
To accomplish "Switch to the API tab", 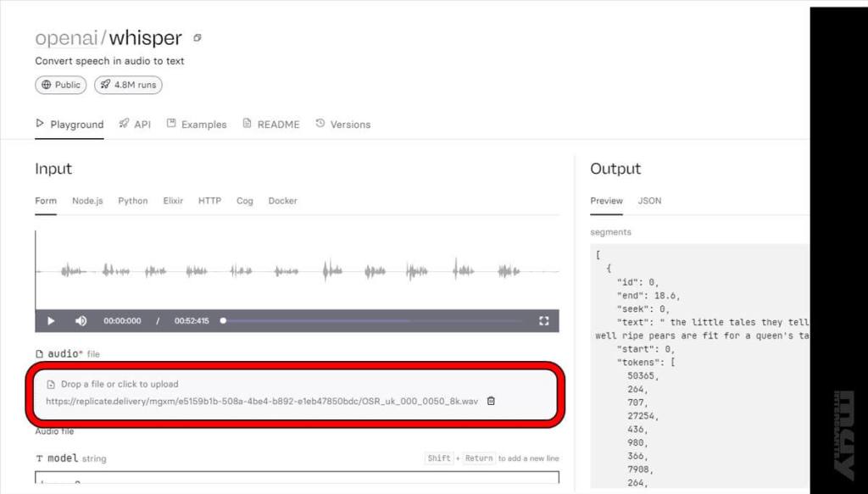I will [135, 125].
